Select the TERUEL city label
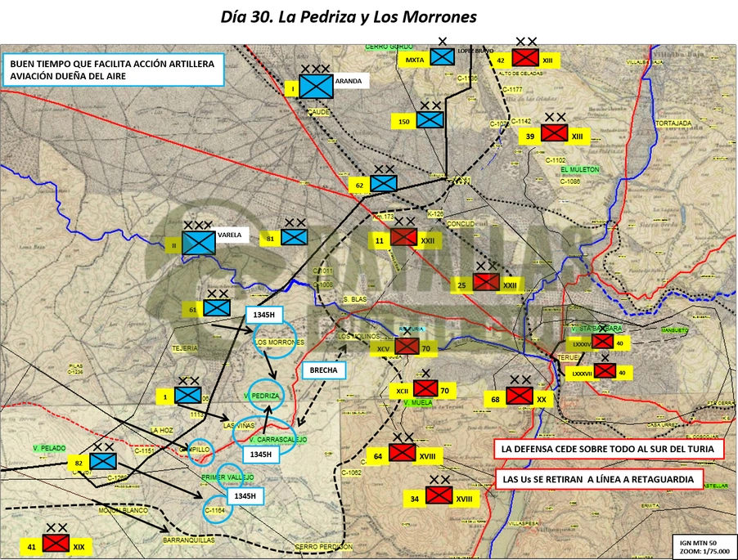Image resolution: width=738 pixels, height=560 pixels. pos(569,358)
